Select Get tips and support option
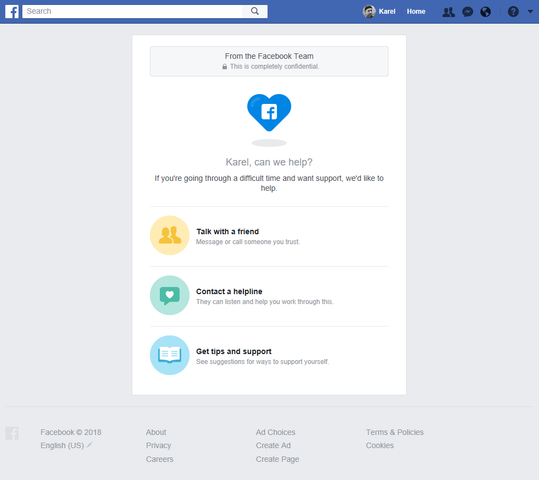Image resolution: width=539 pixels, height=480 pixels. [269, 356]
